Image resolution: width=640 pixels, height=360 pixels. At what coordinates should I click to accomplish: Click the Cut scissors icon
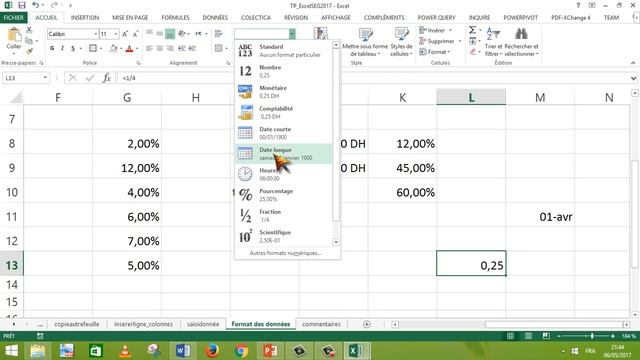[x=29, y=30]
